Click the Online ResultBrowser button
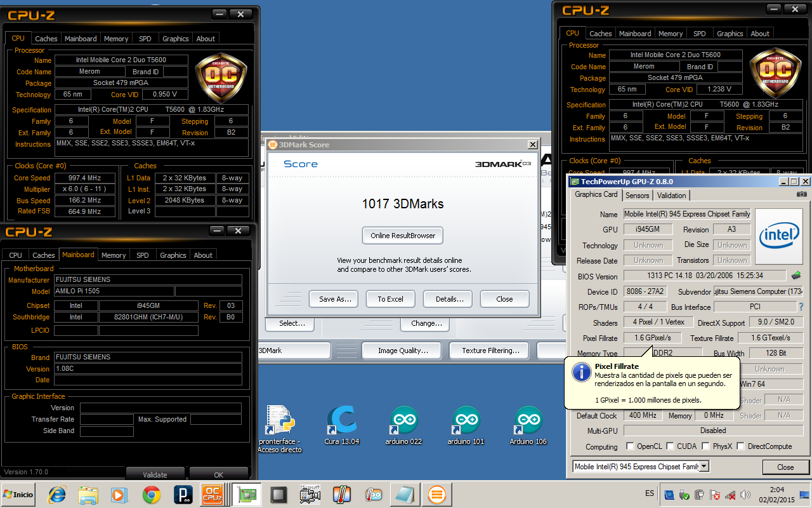The width and height of the screenshot is (812, 508). 403,236
